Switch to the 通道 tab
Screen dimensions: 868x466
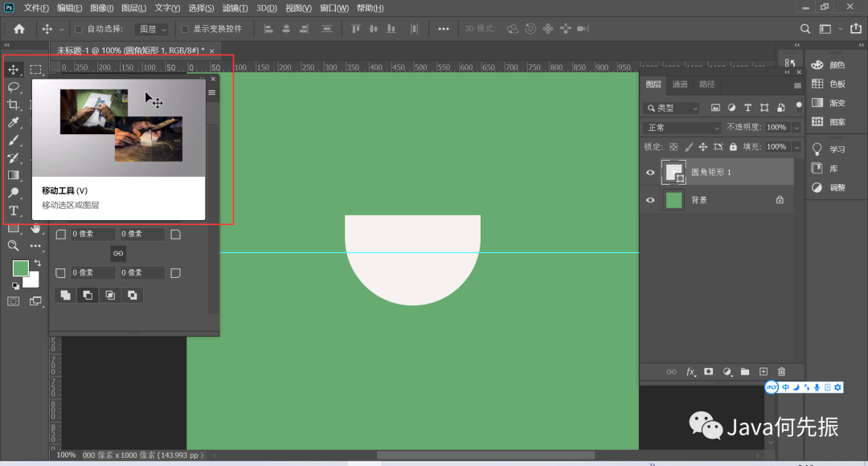(x=680, y=84)
